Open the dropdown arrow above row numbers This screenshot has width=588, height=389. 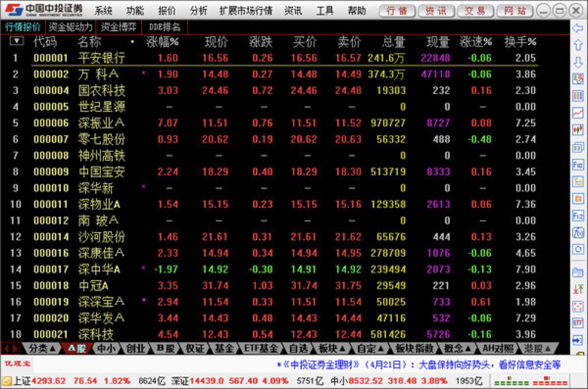point(17,41)
